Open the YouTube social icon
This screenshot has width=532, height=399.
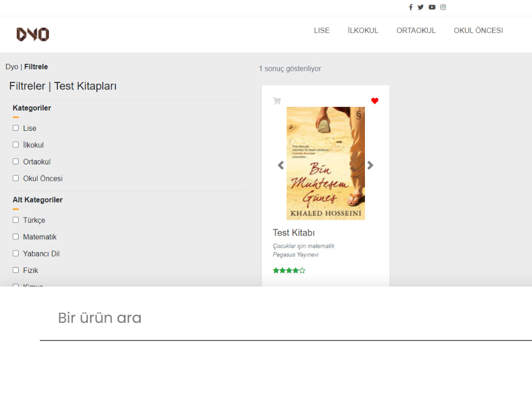tap(432, 7)
